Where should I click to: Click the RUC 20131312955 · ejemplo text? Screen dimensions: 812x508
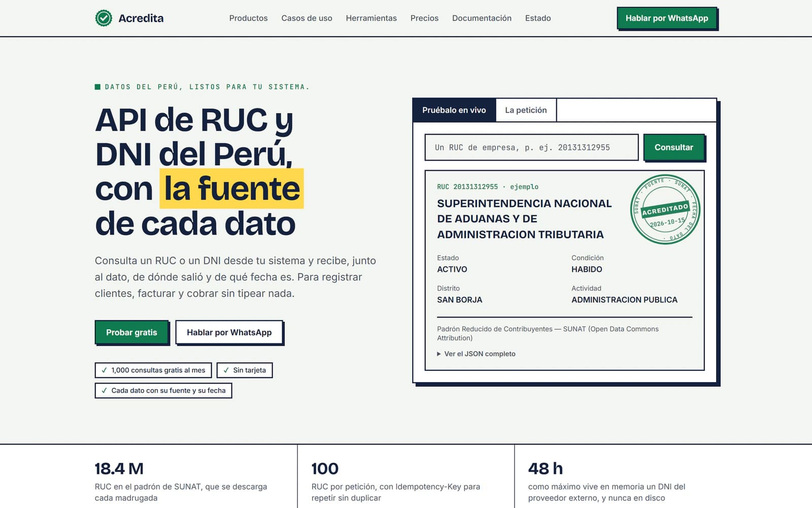click(x=488, y=187)
